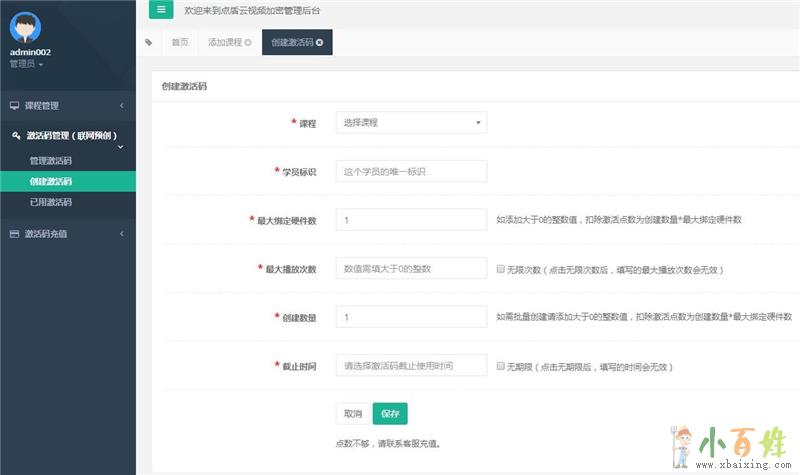Expand the 课程管理 sidebar menu
The height and width of the screenshot is (475, 800).
[x=67, y=105]
